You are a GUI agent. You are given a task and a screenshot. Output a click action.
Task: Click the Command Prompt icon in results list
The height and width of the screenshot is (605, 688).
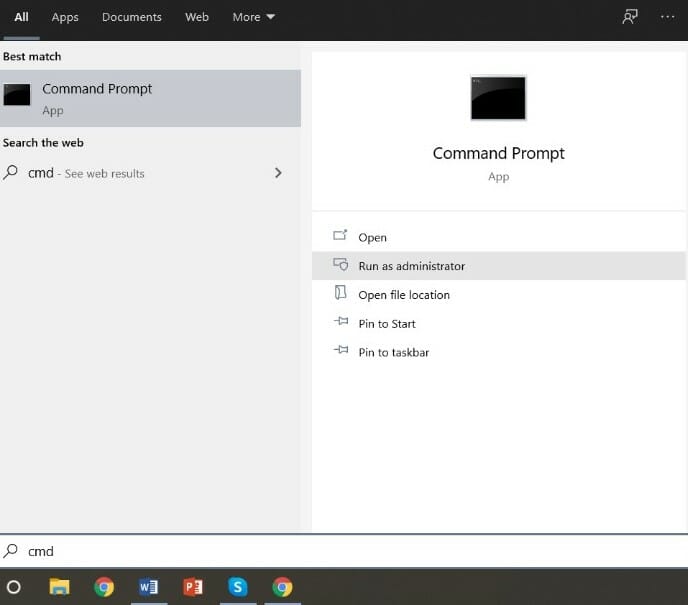point(17,95)
